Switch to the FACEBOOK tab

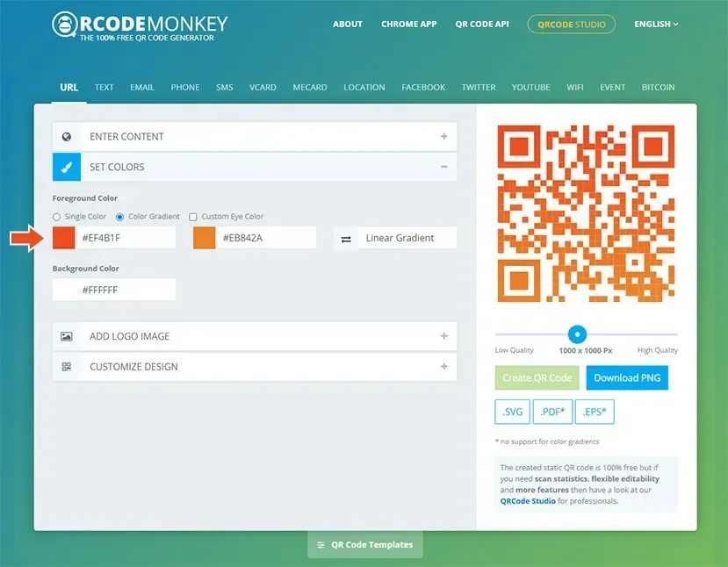(x=423, y=87)
